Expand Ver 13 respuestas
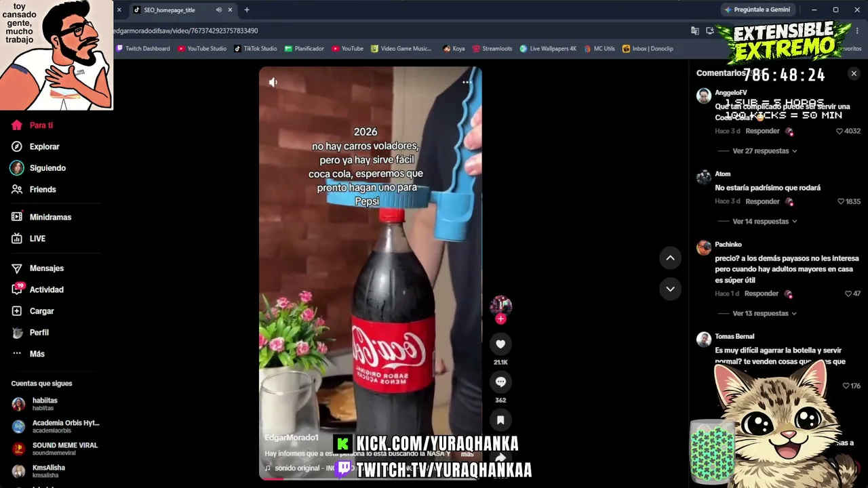 pyautogui.click(x=765, y=314)
